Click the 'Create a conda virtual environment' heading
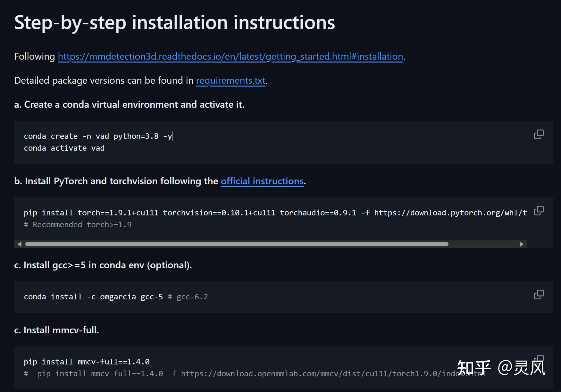The height and width of the screenshot is (392, 561). (129, 104)
